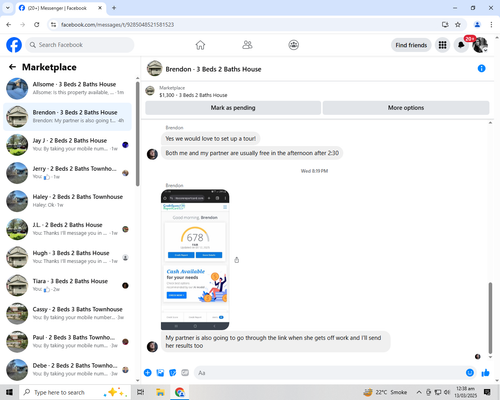Viewport: 500px width, 400px height.
Task: Click chat messages vertical scrollbar
Action: point(490,318)
